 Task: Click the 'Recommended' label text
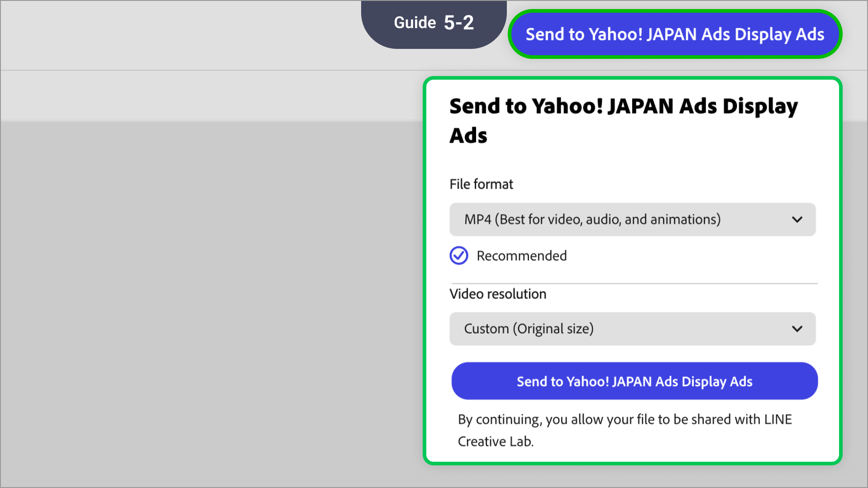[521, 256]
